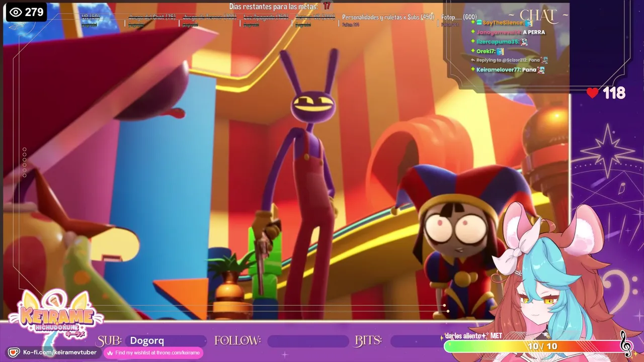
Task: Click the crown icon beside wishlist text
Action: (x=110, y=353)
